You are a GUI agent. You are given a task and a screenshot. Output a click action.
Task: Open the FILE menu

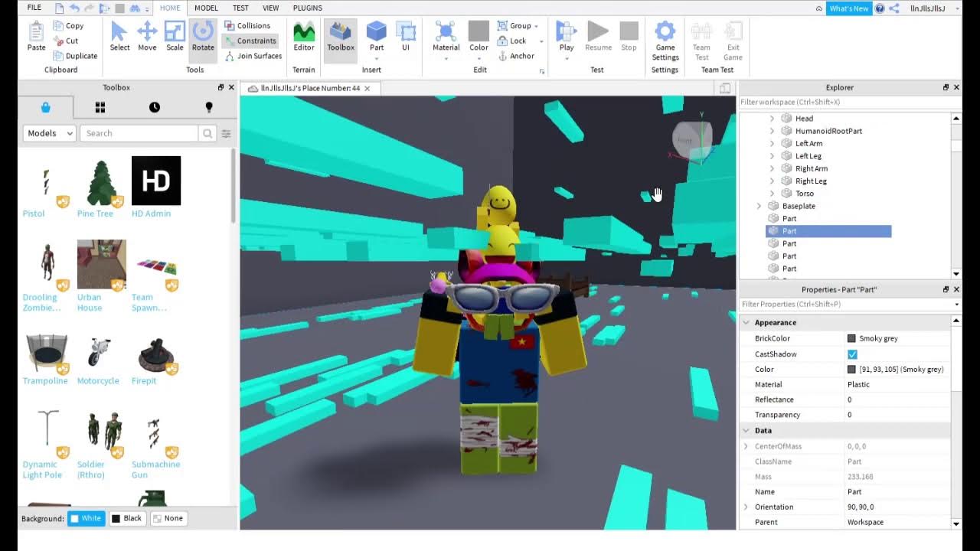[34, 8]
